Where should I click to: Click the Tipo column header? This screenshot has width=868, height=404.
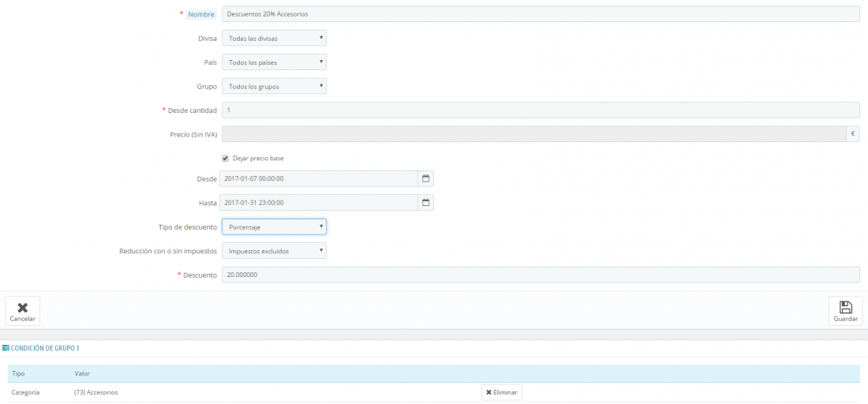point(17,373)
